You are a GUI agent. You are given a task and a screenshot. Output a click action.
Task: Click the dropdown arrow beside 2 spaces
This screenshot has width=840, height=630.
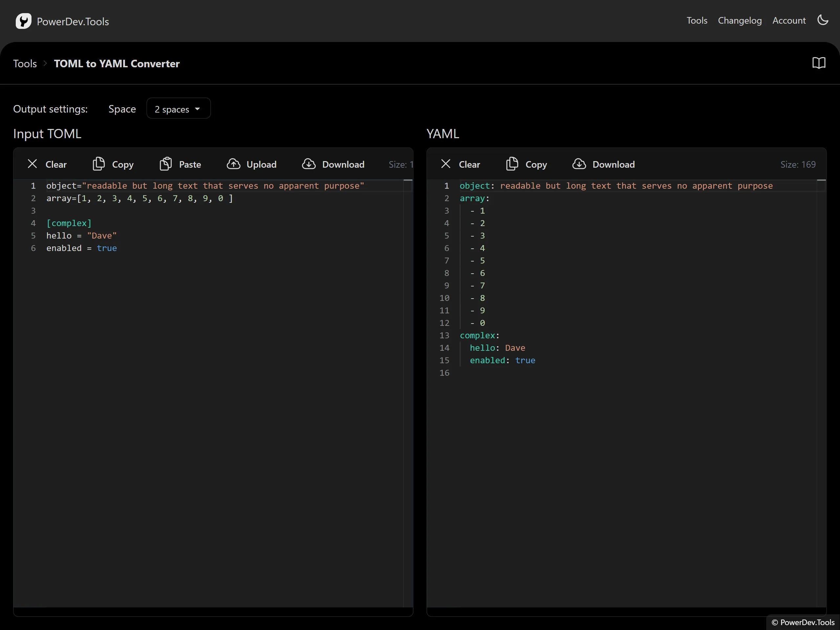198,109
